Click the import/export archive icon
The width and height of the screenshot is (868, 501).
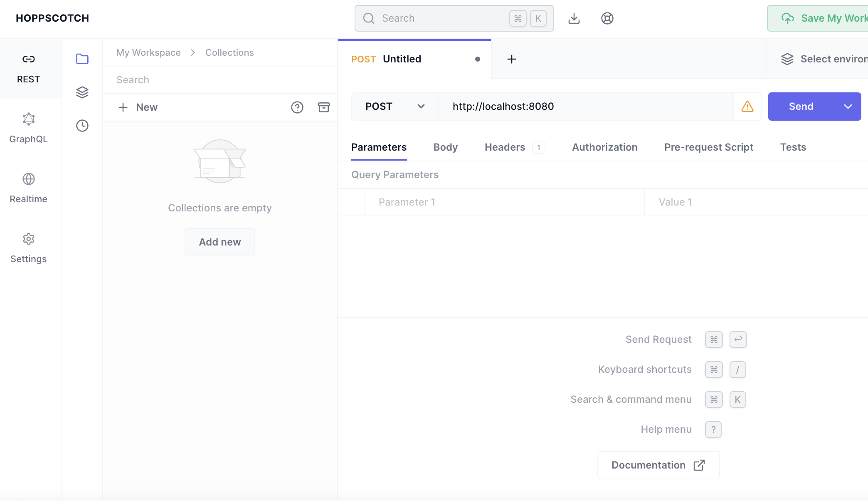[x=324, y=107]
